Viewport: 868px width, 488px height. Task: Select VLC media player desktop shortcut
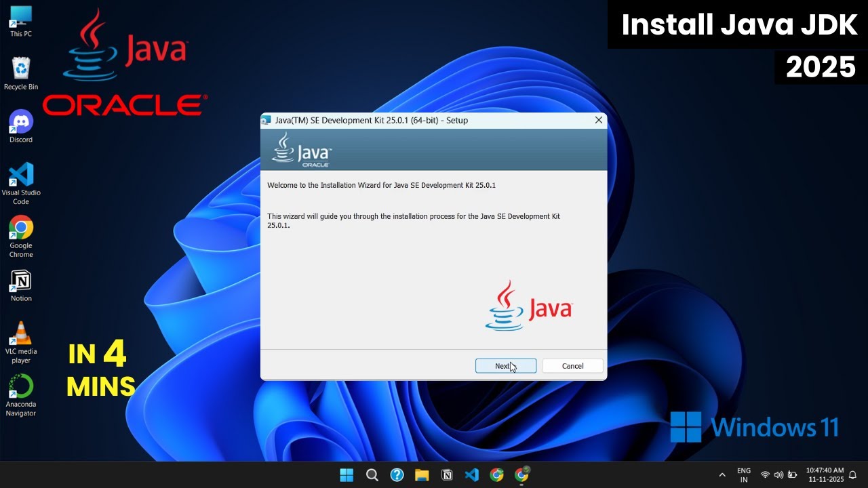[21, 343]
